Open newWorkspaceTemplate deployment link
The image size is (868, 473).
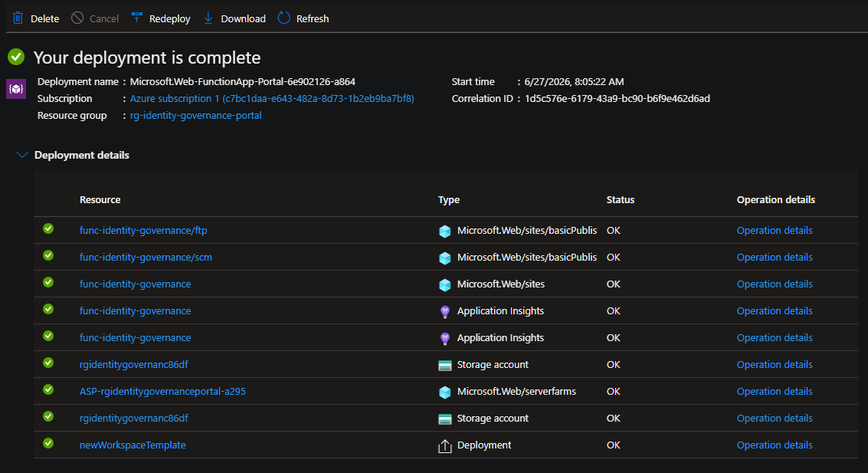pyautogui.click(x=133, y=445)
